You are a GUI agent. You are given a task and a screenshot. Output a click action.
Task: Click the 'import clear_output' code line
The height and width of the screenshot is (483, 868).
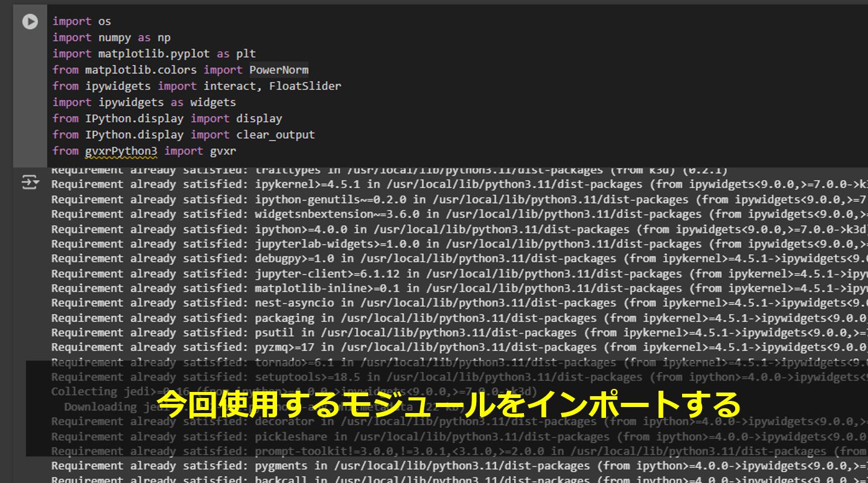point(183,135)
